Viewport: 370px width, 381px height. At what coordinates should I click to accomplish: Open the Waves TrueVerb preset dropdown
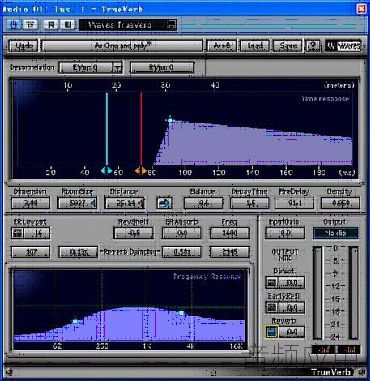(x=127, y=25)
